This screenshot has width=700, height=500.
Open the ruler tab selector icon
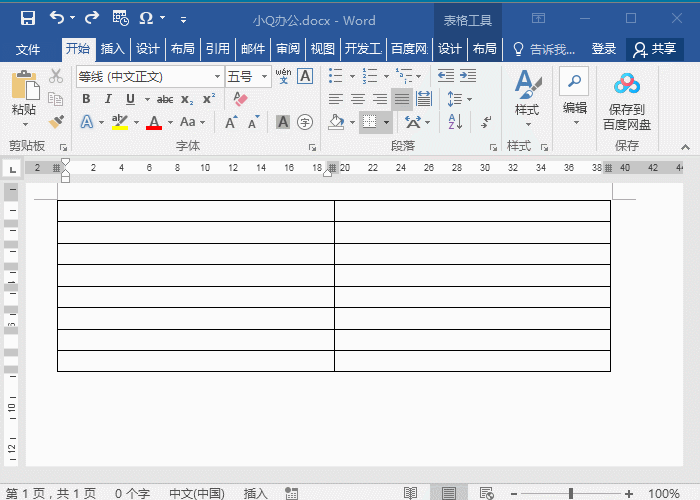click(x=12, y=169)
